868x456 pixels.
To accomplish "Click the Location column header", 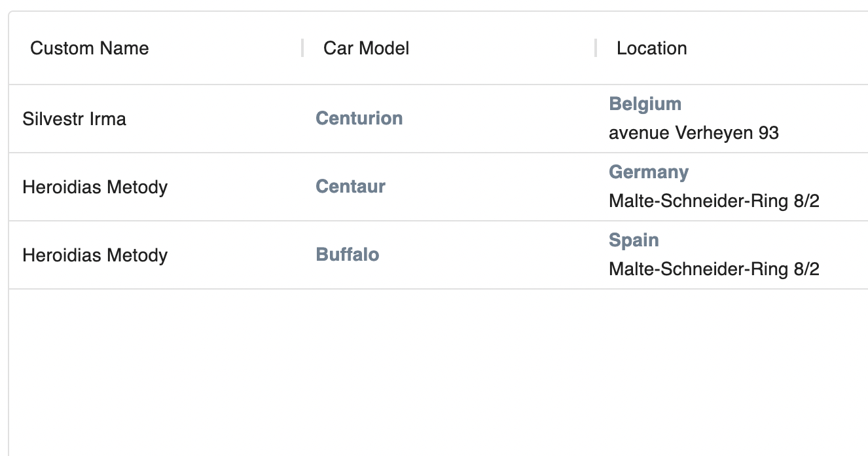I will [x=651, y=48].
